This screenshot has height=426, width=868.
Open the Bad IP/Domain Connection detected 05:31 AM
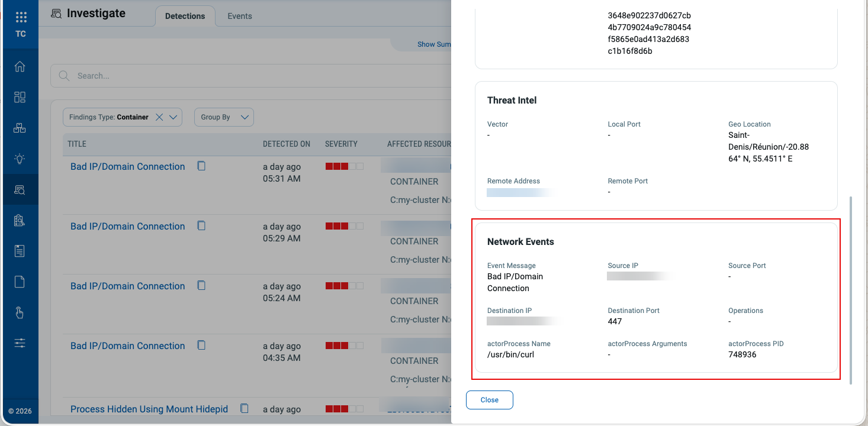coord(128,167)
